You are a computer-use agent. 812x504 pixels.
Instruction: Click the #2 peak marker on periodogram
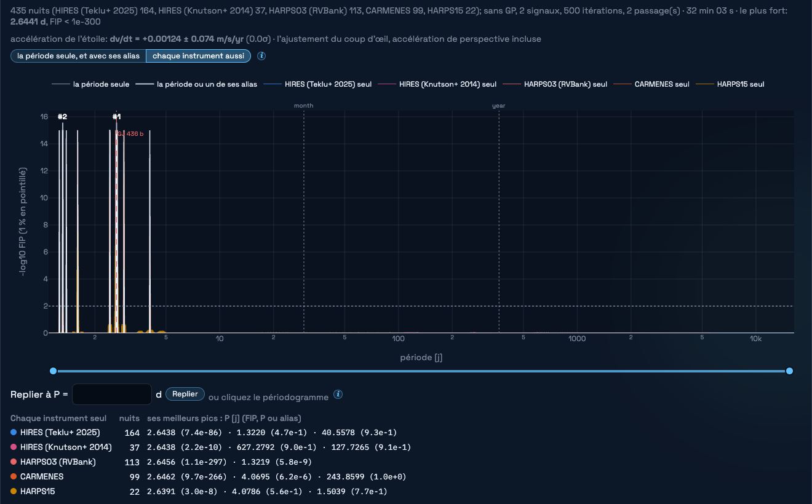tap(62, 117)
